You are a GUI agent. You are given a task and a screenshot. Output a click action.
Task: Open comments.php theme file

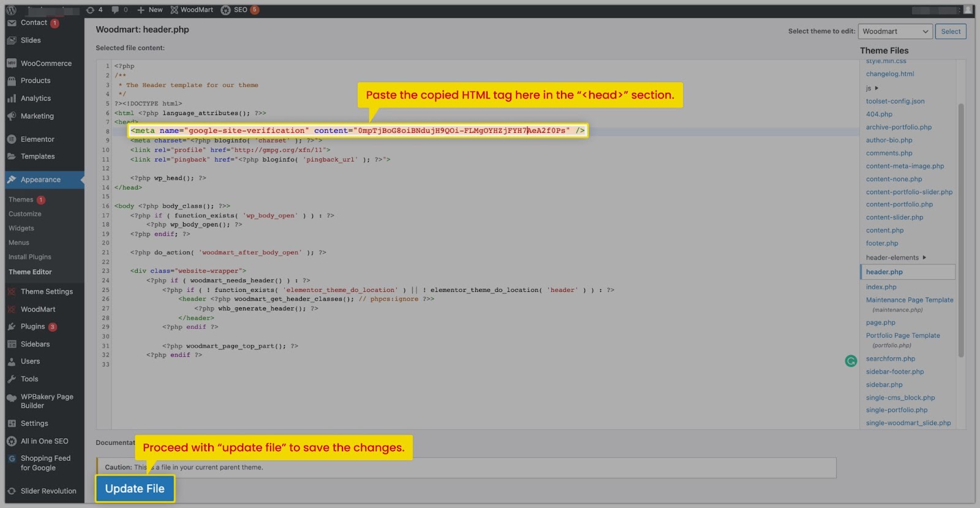click(889, 153)
